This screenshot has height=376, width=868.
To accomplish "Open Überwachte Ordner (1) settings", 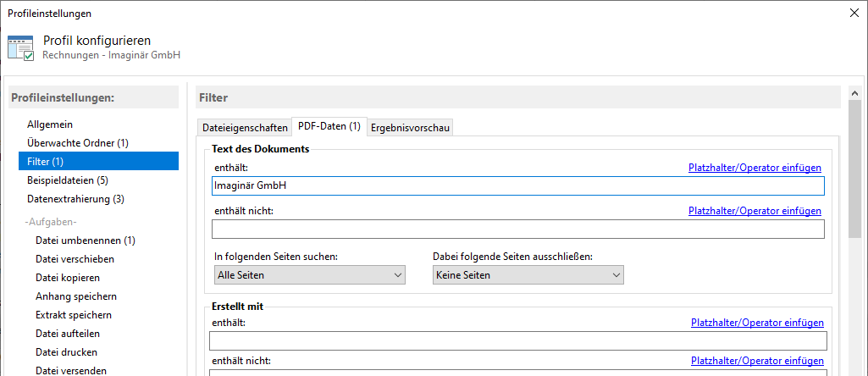I will pyautogui.click(x=78, y=143).
